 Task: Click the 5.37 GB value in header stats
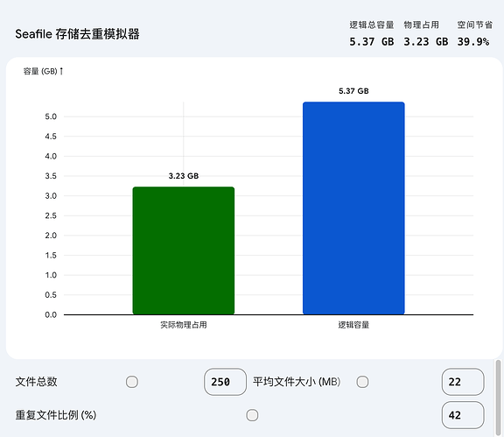(x=372, y=41)
